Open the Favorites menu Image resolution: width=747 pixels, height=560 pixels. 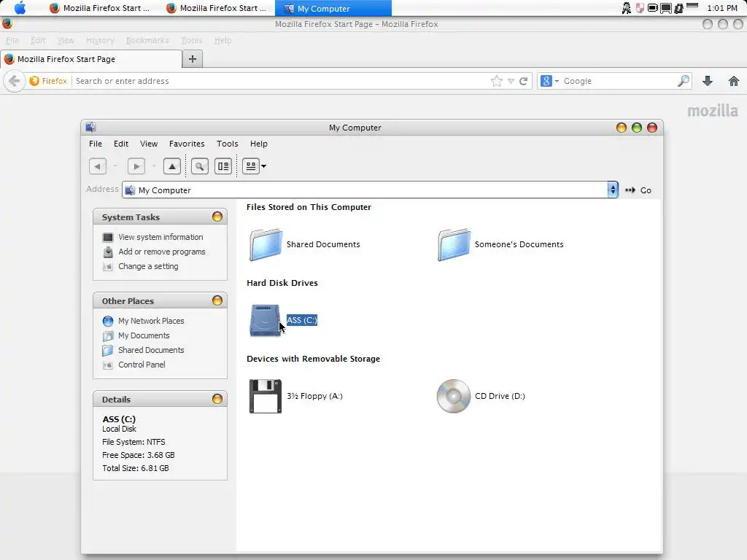(187, 144)
